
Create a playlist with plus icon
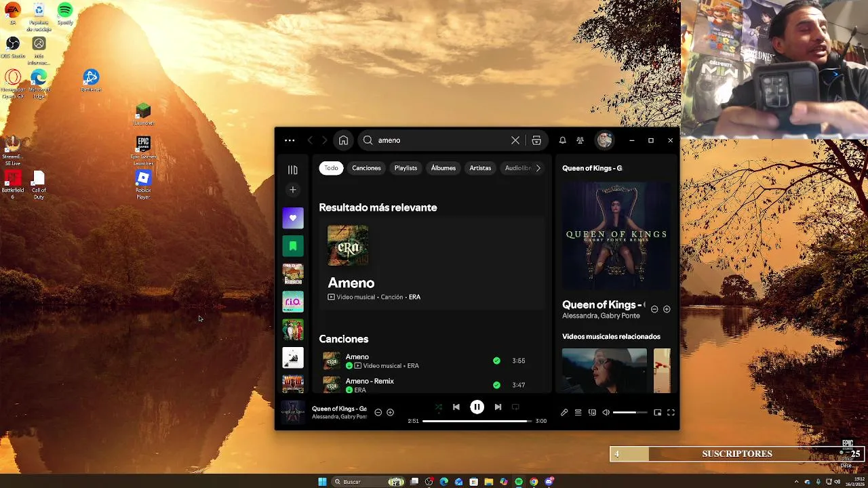pos(293,190)
